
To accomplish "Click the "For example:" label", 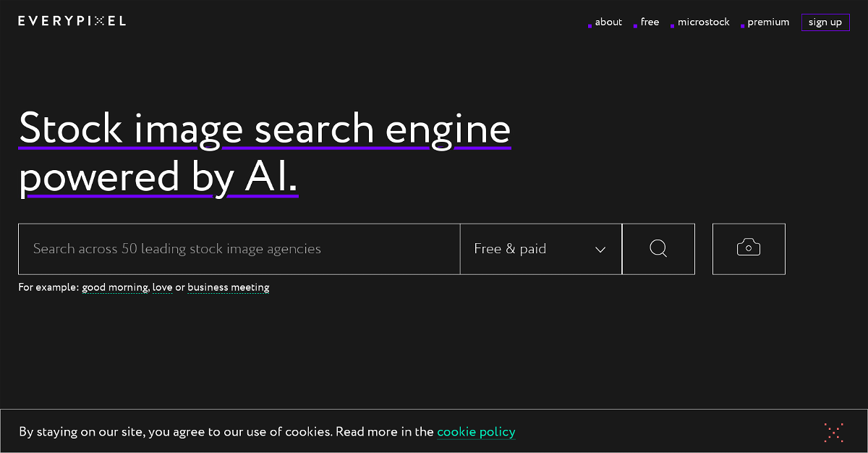I will [x=48, y=287].
